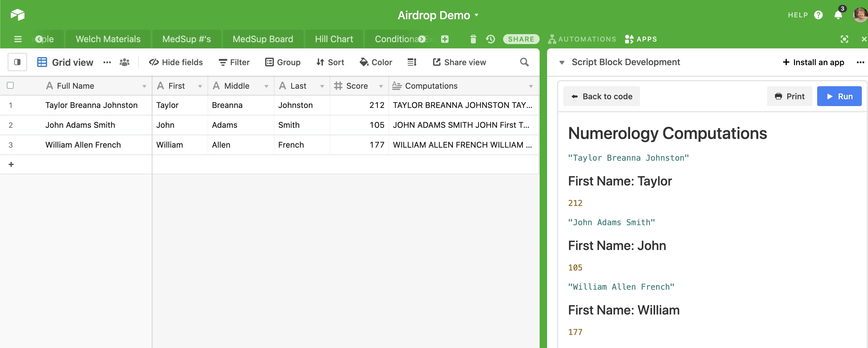Switch to the Welch Materials tab

(x=108, y=39)
